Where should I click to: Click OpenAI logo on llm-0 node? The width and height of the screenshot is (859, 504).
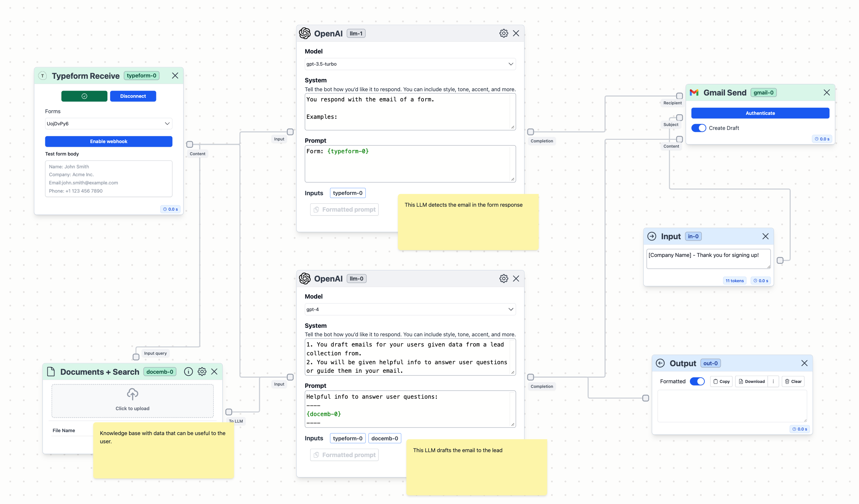[305, 279]
